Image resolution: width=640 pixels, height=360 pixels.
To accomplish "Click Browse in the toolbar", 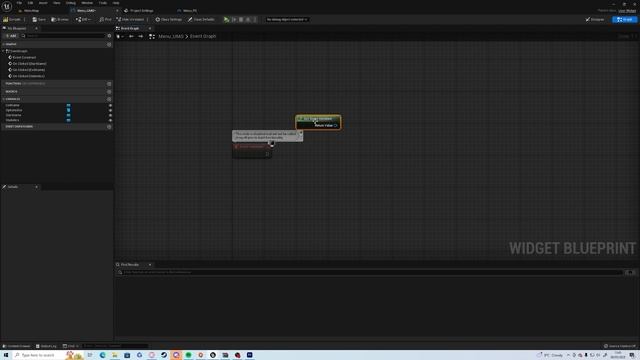I will [x=60, y=19].
